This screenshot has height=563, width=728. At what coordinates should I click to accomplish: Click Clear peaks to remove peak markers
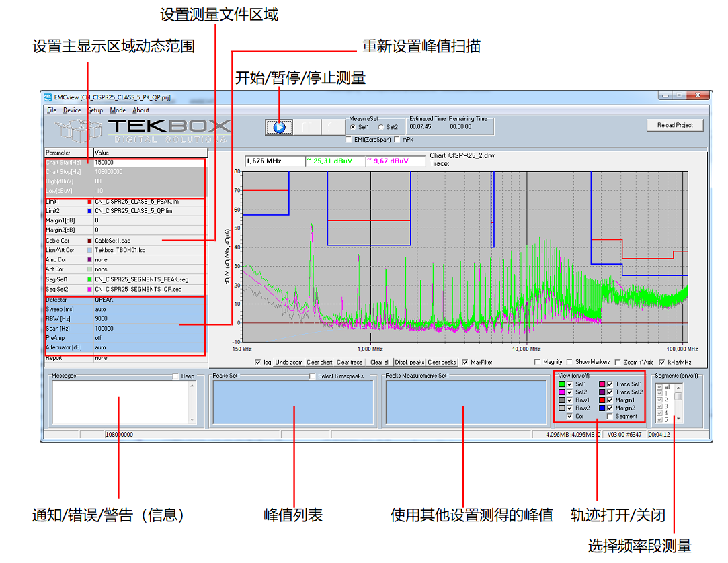coord(442,361)
